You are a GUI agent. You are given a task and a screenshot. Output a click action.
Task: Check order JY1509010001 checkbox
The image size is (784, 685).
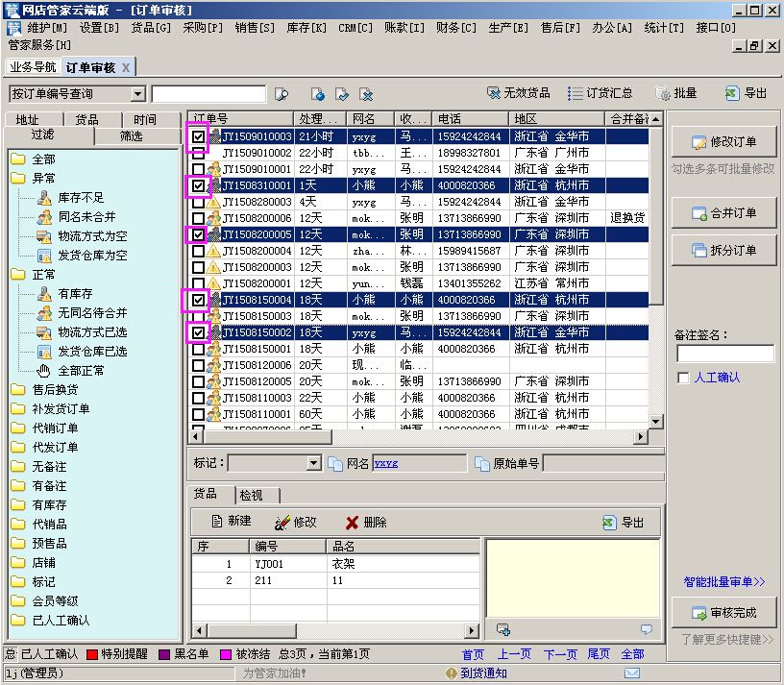tap(198, 169)
